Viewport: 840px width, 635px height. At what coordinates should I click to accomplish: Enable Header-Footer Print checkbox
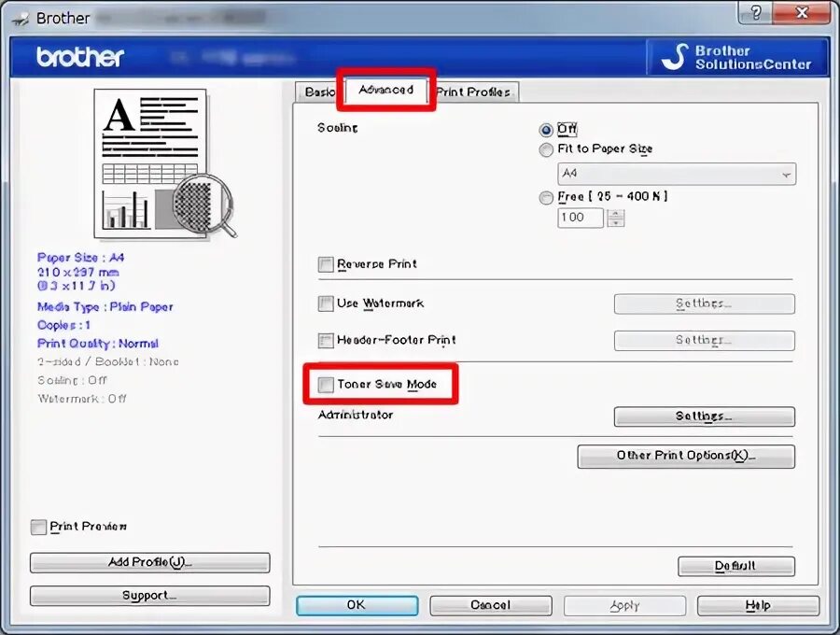click(x=326, y=340)
